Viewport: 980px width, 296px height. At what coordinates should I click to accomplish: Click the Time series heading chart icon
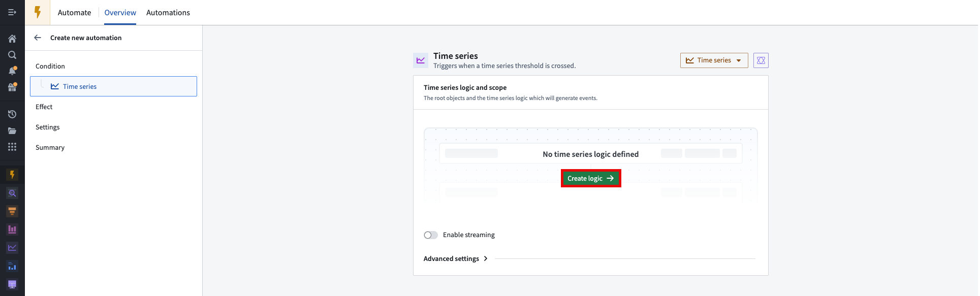point(421,60)
